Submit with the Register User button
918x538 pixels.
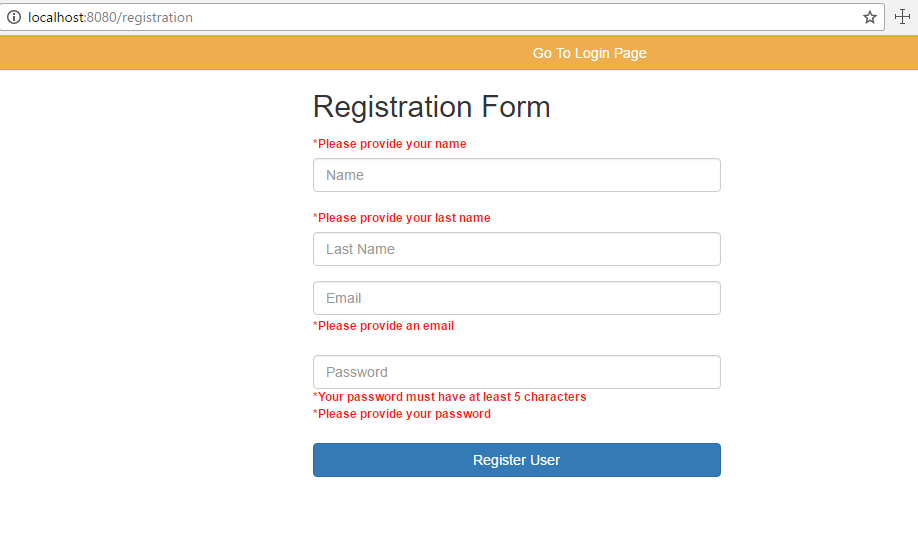[x=516, y=460]
